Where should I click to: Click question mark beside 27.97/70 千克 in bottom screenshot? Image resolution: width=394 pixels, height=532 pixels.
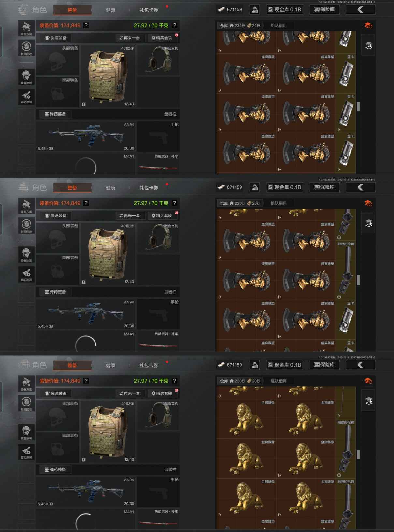coord(175,381)
